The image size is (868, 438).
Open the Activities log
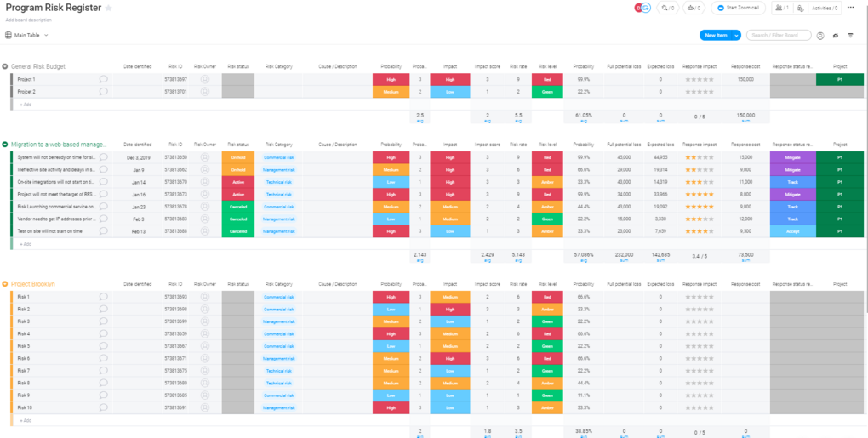click(825, 8)
